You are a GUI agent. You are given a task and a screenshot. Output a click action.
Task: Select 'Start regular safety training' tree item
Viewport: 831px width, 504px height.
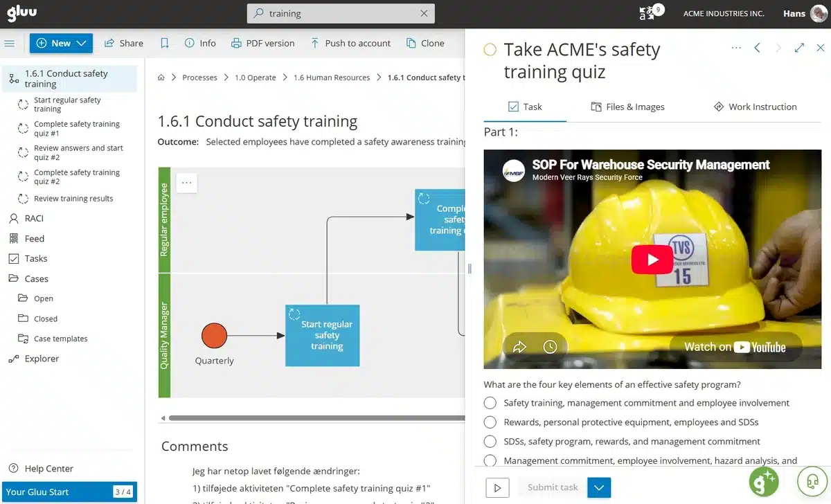[x=67, y=105]
